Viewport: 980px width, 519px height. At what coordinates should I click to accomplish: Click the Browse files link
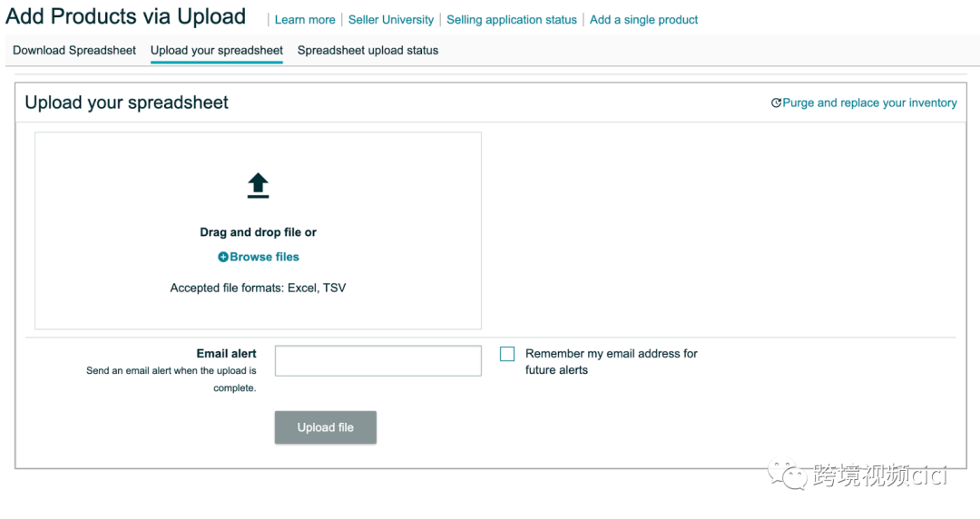pos(264,257)
